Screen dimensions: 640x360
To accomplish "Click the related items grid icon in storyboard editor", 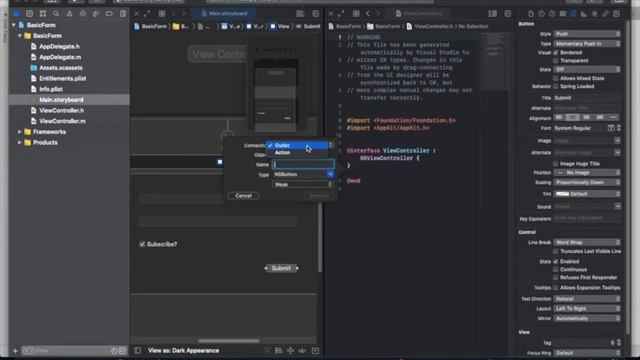I will [x=162, y=13].
